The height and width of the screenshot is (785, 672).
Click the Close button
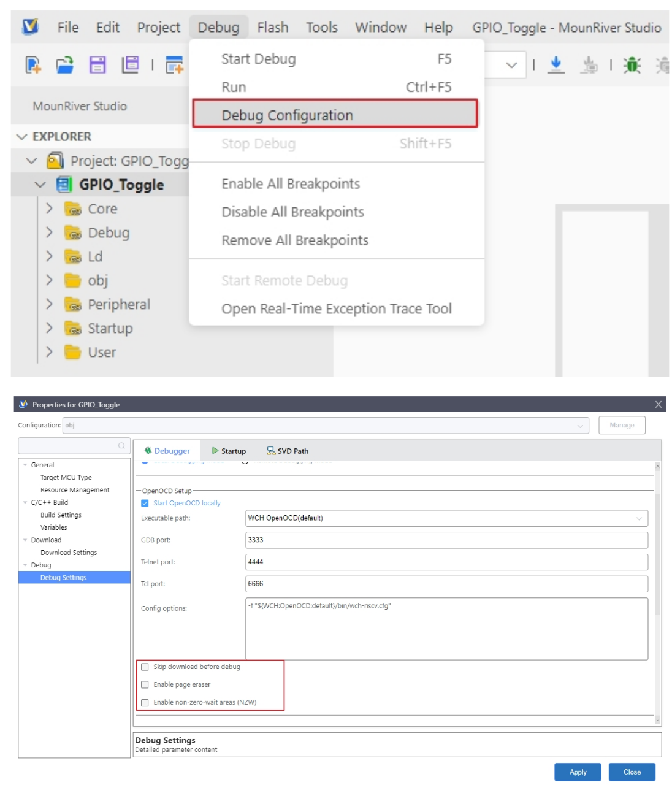tap(632, 772)
